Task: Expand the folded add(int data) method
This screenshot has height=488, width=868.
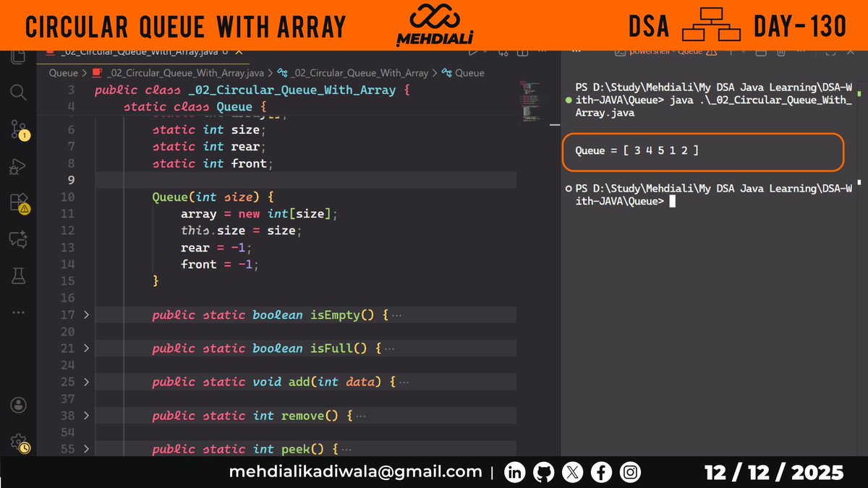Action: click(86, 382)
